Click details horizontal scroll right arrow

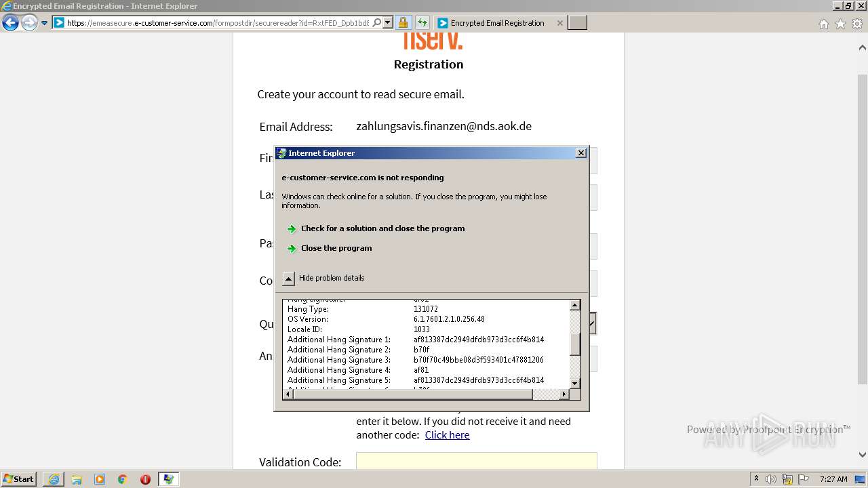564,394
